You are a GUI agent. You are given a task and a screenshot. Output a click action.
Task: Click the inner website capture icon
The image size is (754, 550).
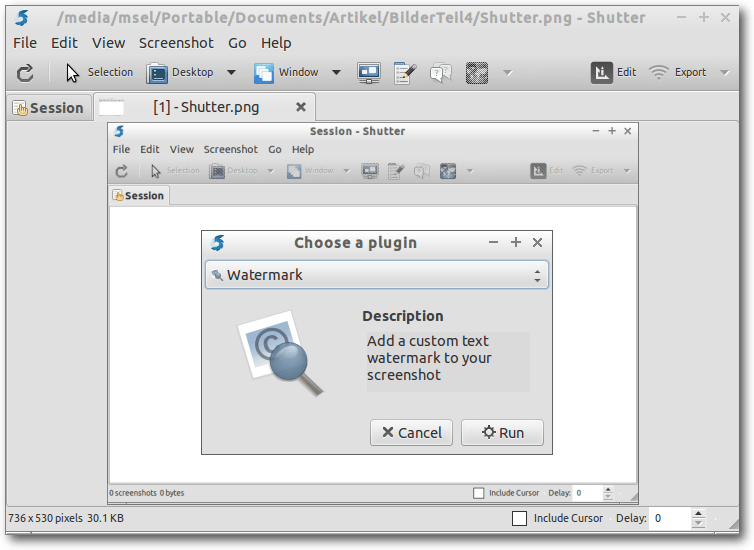point(448,171)
